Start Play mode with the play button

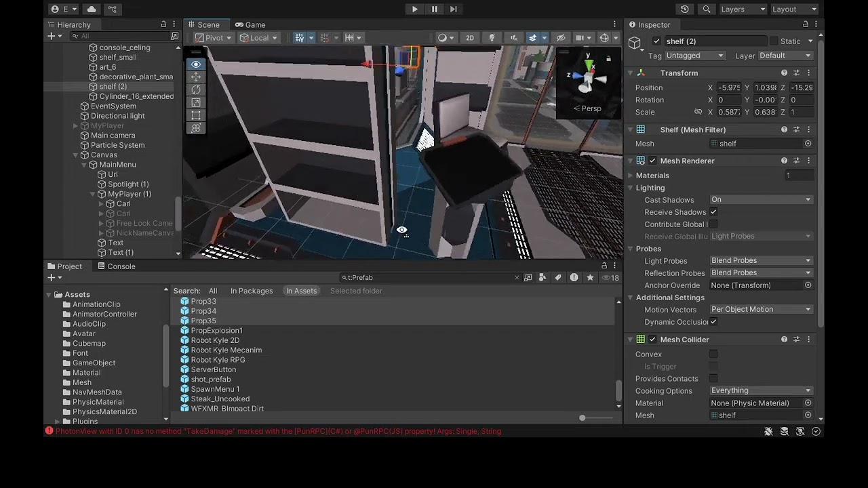pos(414,9)
